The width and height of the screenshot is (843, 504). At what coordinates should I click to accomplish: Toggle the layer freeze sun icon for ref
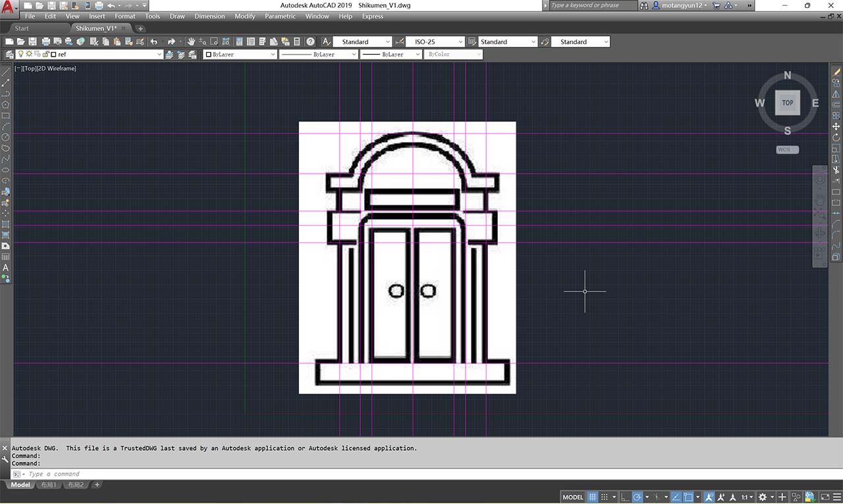coord(28,54)
